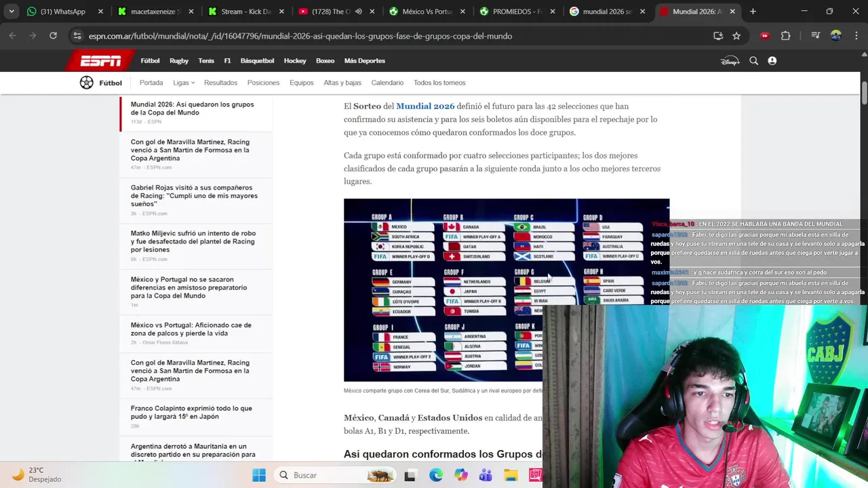Reload the page with the refresh icon

(x=53, y=36)
